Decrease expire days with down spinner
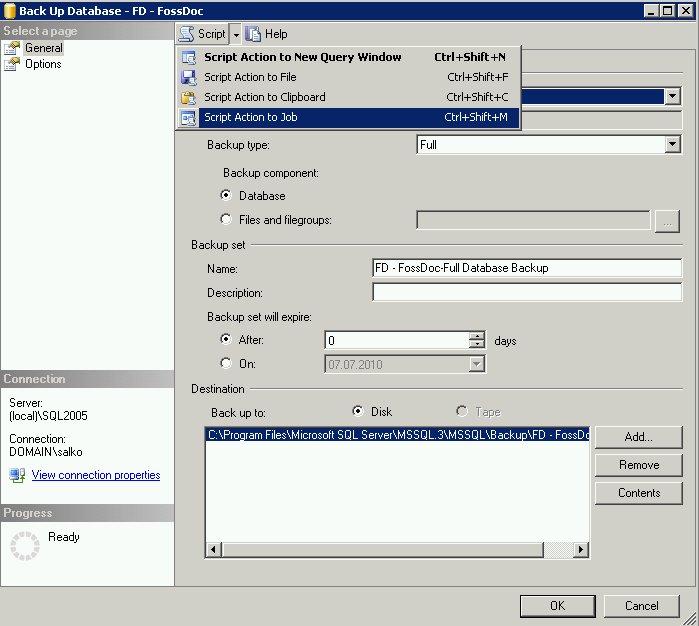 pyautogui.click(x=477, y=344)
